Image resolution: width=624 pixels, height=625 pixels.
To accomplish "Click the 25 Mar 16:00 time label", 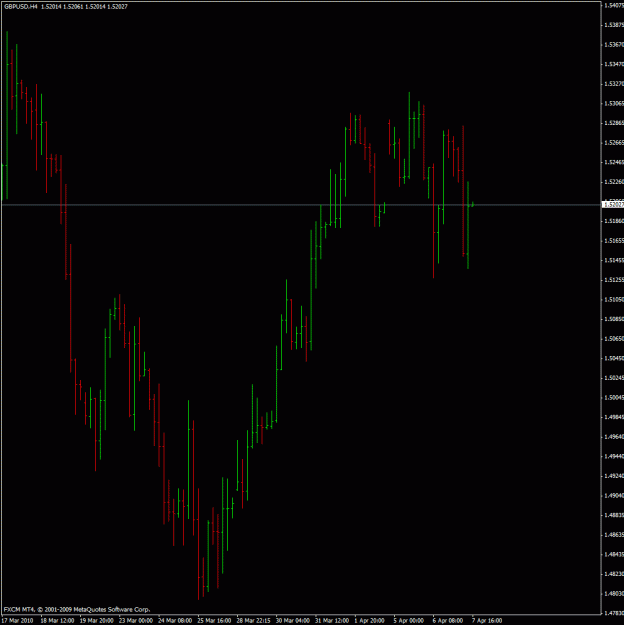I will pyautogui.click(x=214, y=621).
